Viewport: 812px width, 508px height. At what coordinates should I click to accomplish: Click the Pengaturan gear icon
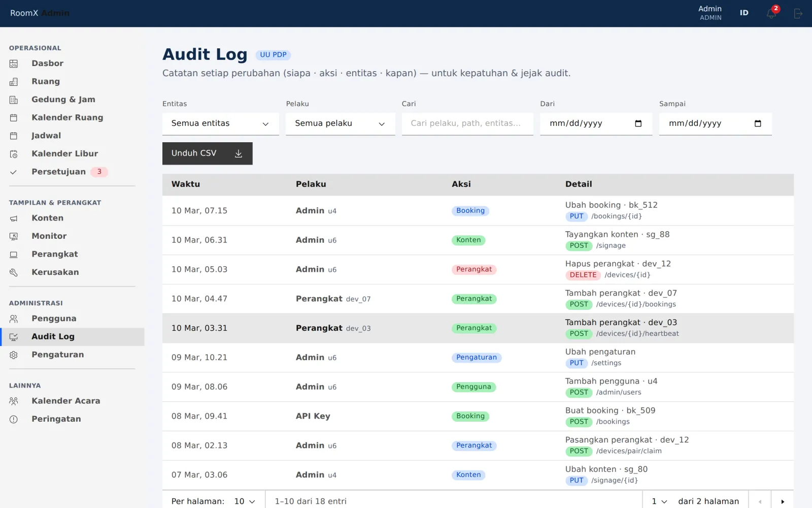14,355
